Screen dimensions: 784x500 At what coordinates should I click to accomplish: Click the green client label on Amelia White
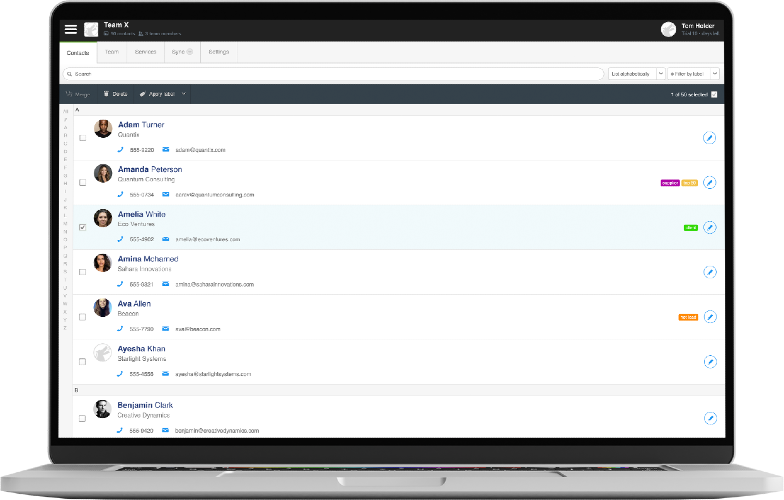pos(690,228)
